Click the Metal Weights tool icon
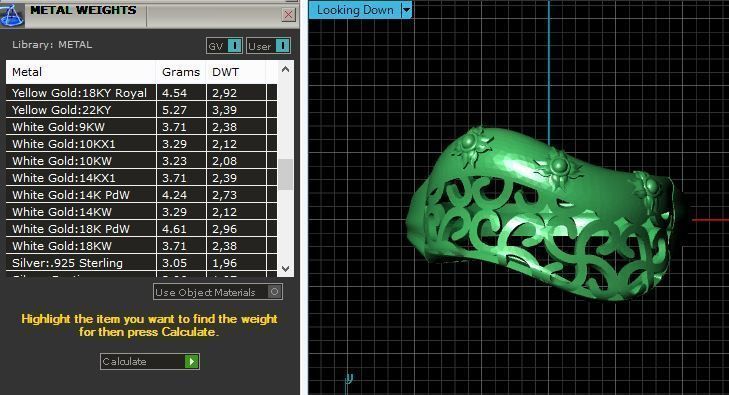729x395 pixels. click(12, 15)
